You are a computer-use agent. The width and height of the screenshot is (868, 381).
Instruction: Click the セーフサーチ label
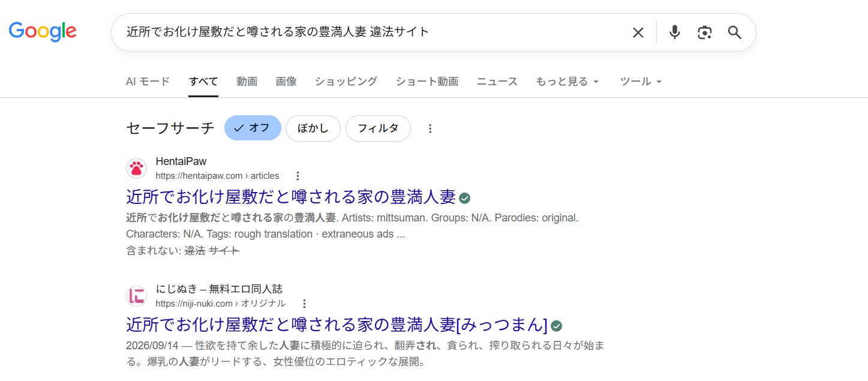(x=170, y=128)
